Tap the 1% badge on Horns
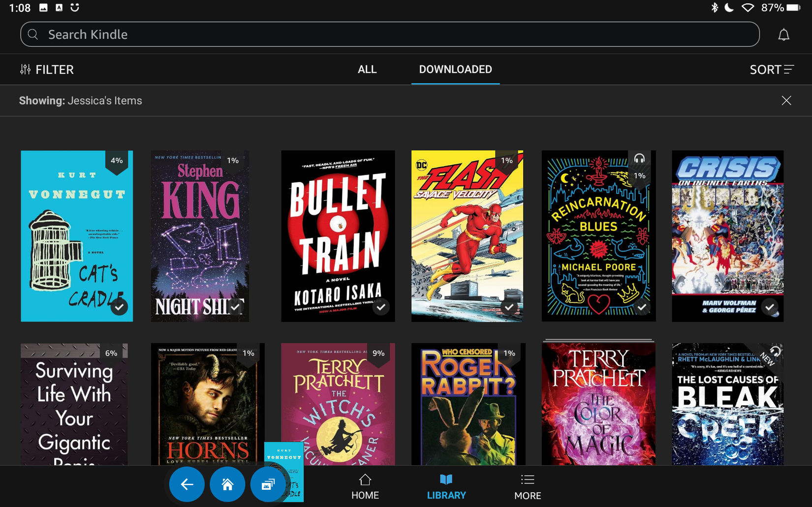 (x=249, y=354)
